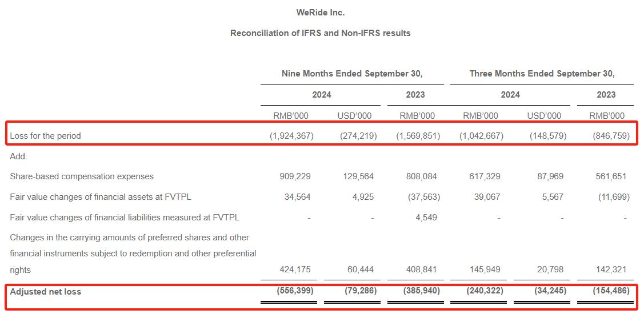Click the 142,321 preferred shares value
The image size is (644, 314).
pyautogui.click(x=613, y=269)
